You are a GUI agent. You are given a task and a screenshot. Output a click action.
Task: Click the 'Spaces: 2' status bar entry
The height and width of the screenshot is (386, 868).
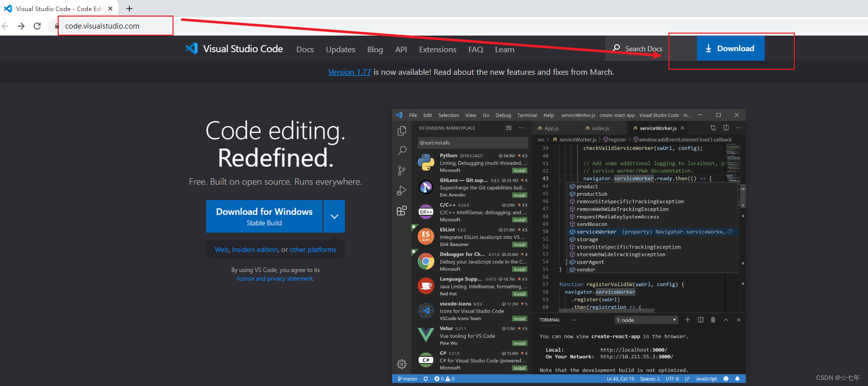[650, 379]
